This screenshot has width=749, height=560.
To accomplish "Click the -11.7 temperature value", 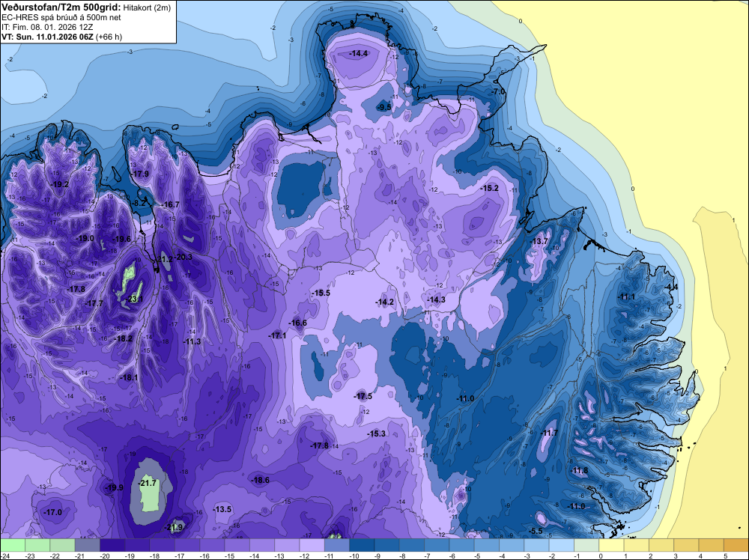I will click(x=549, y=433).
